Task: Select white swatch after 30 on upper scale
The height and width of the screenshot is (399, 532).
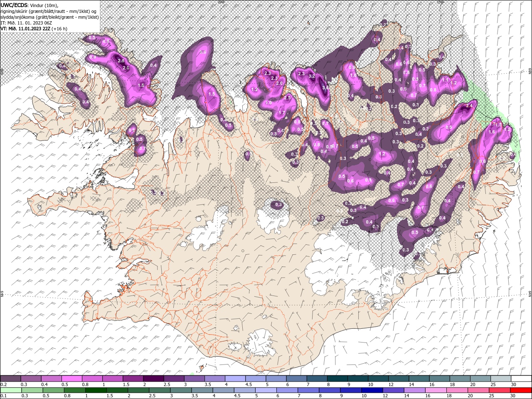Action: pyautogui.click(x=521, y=379)
